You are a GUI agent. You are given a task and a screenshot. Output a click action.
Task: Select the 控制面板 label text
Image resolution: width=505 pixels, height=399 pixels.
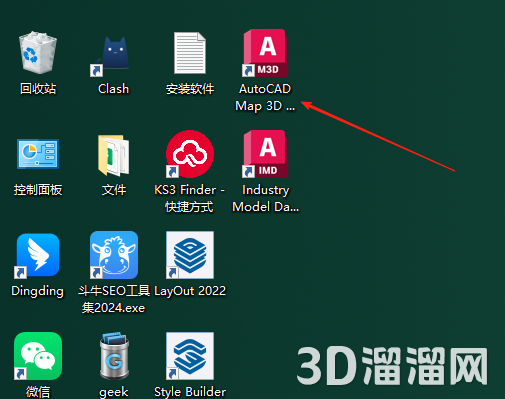click(38, 190)
